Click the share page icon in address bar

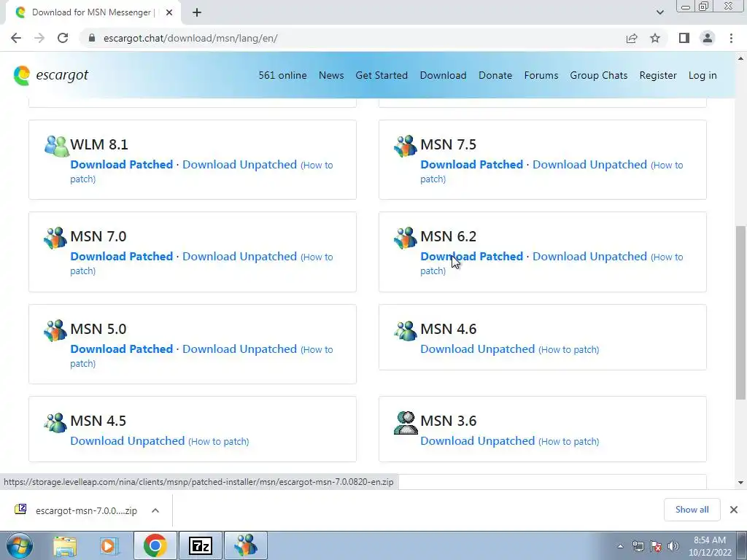(632, 38)
